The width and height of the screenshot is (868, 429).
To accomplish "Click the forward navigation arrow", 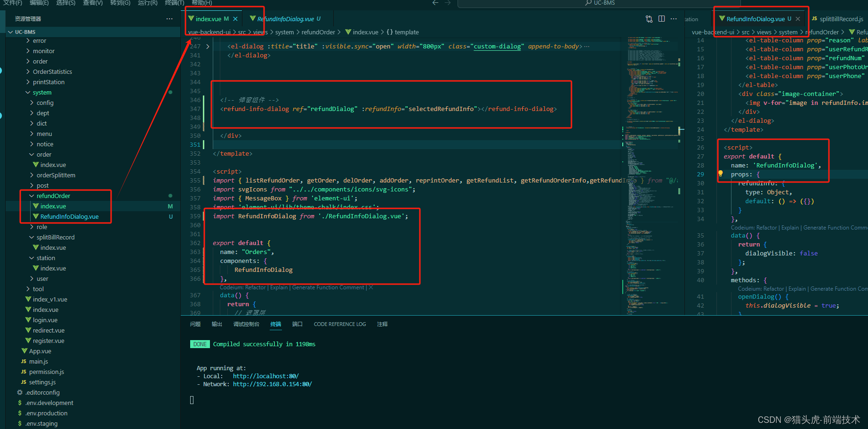I will (448, 3).
